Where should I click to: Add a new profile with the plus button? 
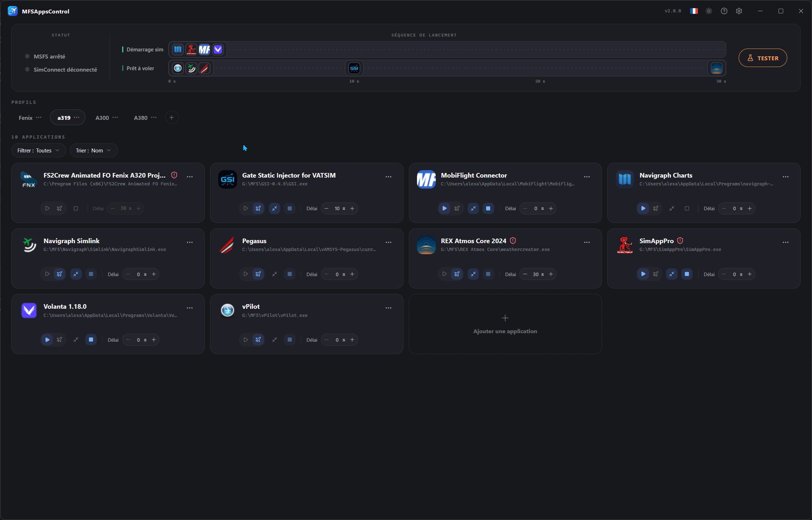(x=171, y=117)
